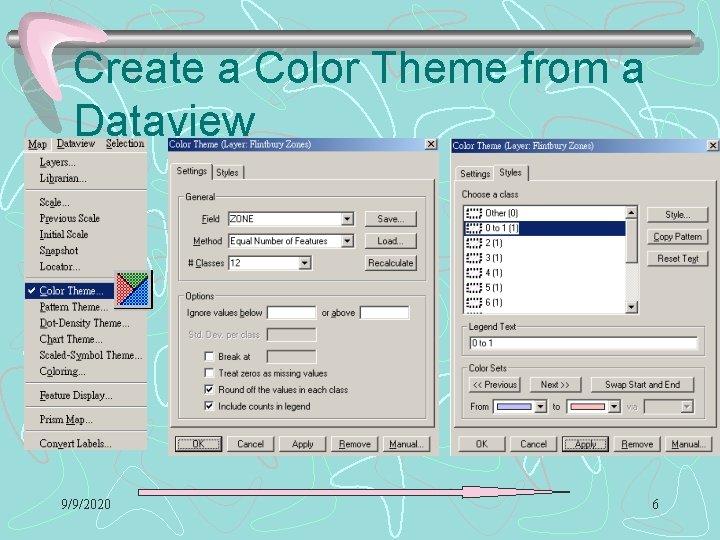Select Chart Theme... menu item
The width and height of the screenshot is (720, 540).
(x=71, y=339)
